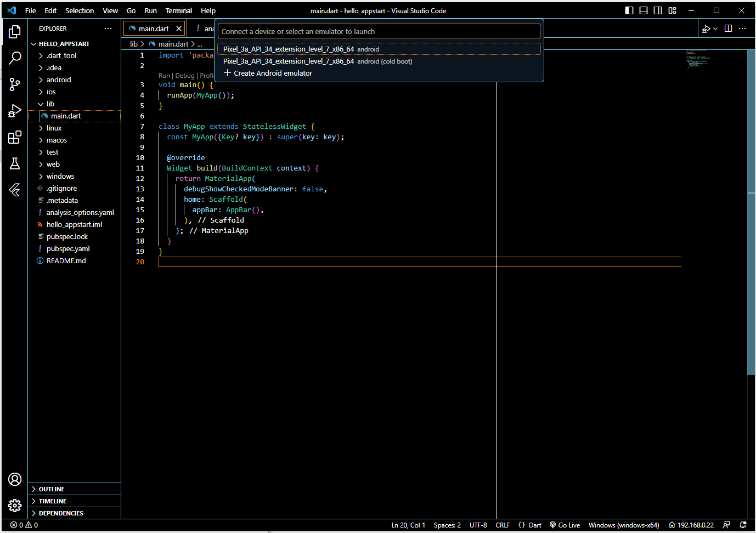Select Windows (windows-x64) device in status bar
Viewport: 756px width, 533px height.
click(624, 525)
